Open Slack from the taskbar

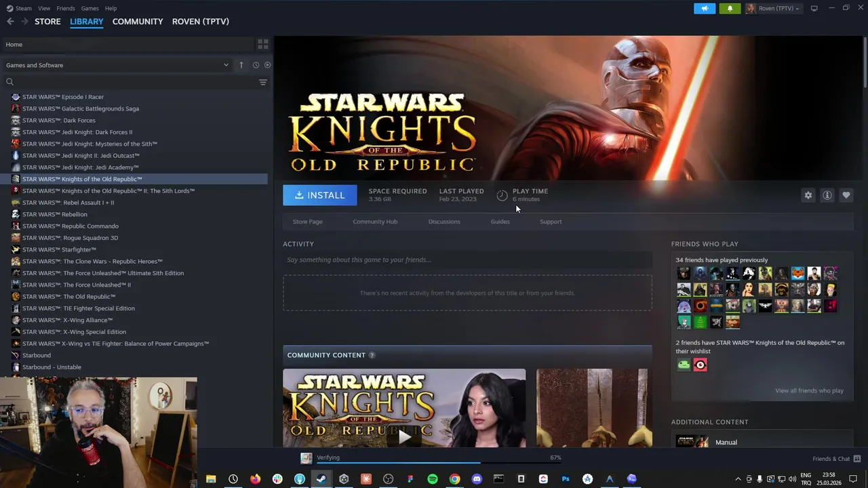pyautogui.click(x=277, y=479)
